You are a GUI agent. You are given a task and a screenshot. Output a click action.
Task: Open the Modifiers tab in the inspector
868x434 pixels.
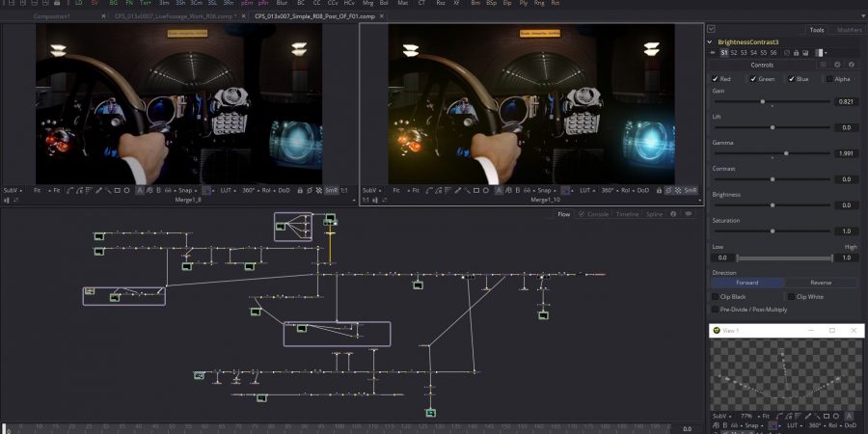(849, 30)
